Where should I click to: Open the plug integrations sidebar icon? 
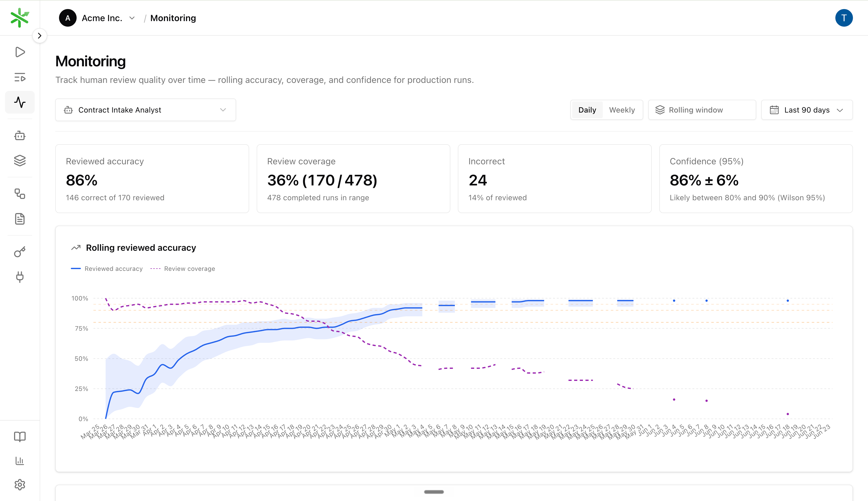[20, 277]
